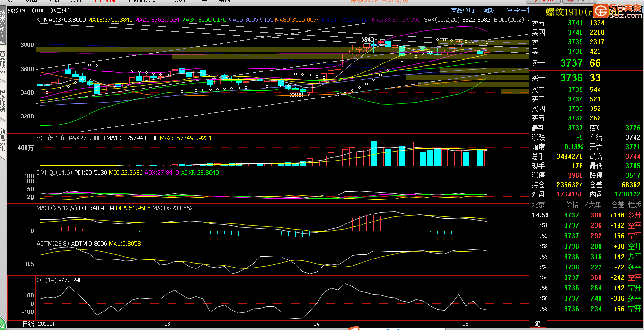
Task: Click the 买三 bid row 3734
Action: tap(586, 99)
